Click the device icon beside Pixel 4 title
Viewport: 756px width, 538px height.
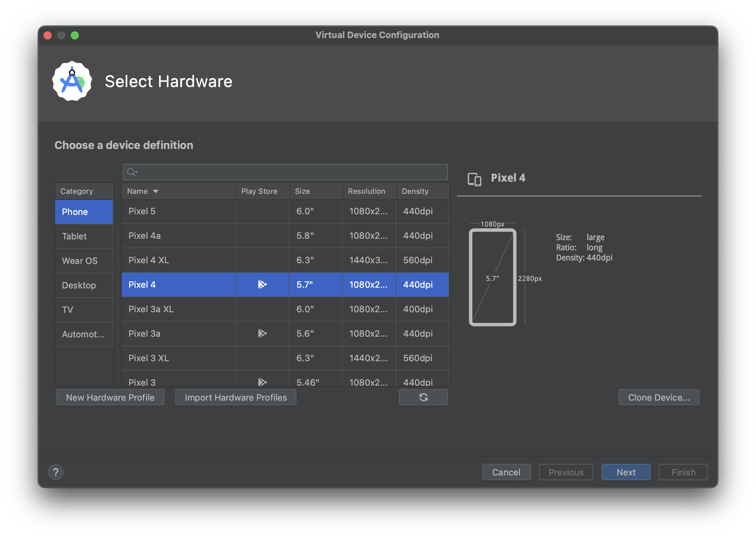(x=474, y=179)
